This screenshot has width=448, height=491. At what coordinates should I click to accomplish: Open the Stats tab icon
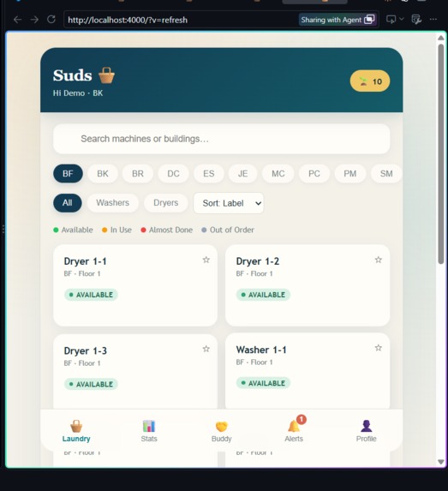click(149, 426)
